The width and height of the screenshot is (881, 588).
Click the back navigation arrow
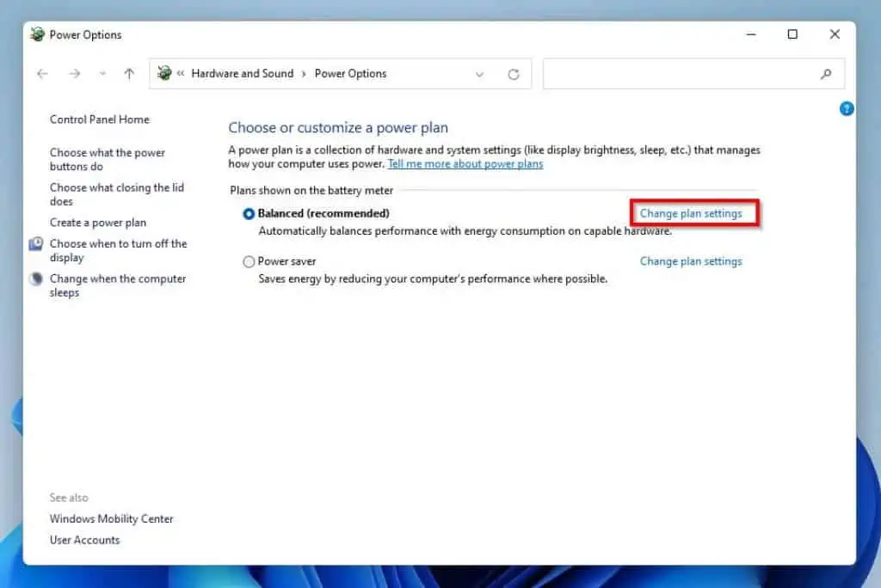pos(42,74)
